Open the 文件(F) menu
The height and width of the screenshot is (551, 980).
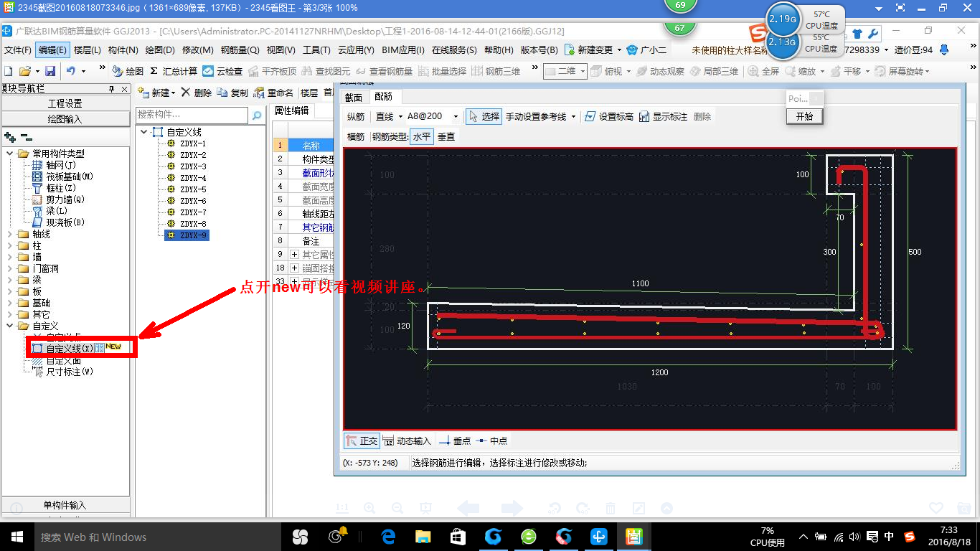18,50
